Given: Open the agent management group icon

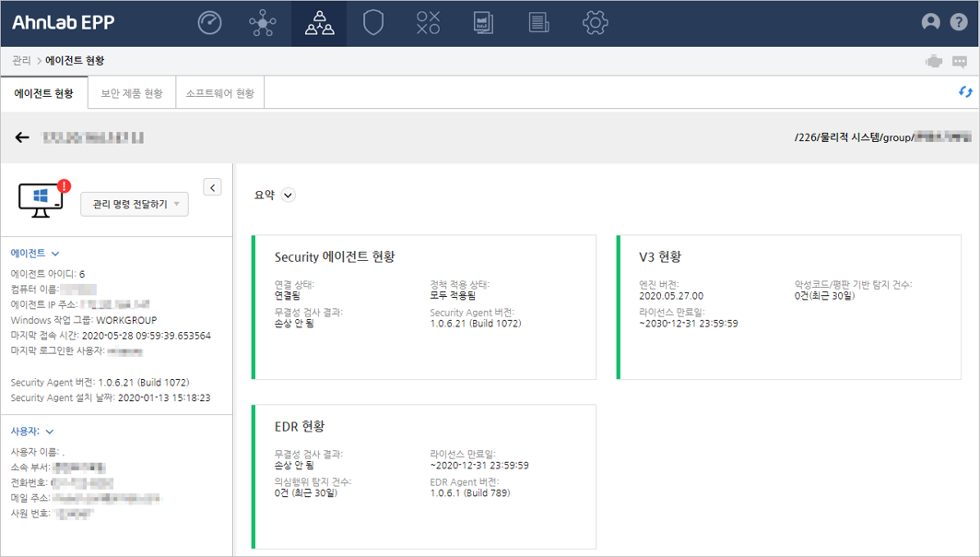Looking at the screenshot, I should 319,23.
